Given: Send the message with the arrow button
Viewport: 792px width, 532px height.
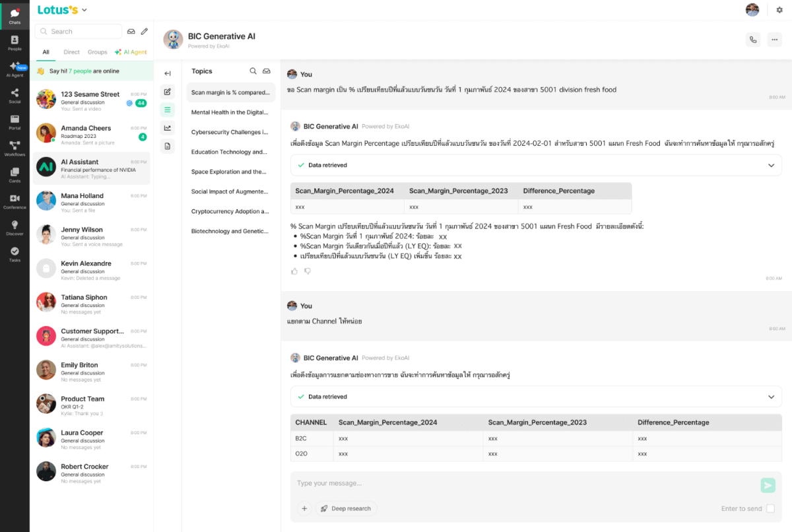Looking at the screenshot, I should (768, 486).
